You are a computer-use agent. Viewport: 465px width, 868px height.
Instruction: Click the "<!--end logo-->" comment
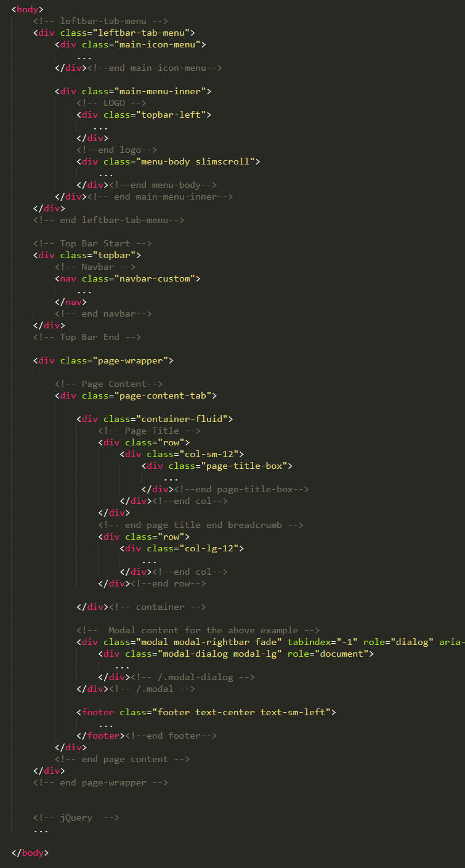(117, 150)
